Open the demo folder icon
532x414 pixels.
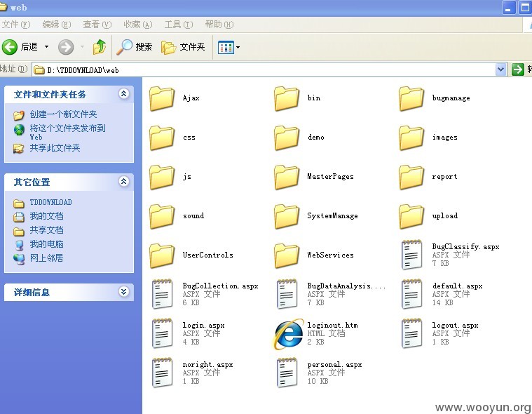[x=287, y=138]
